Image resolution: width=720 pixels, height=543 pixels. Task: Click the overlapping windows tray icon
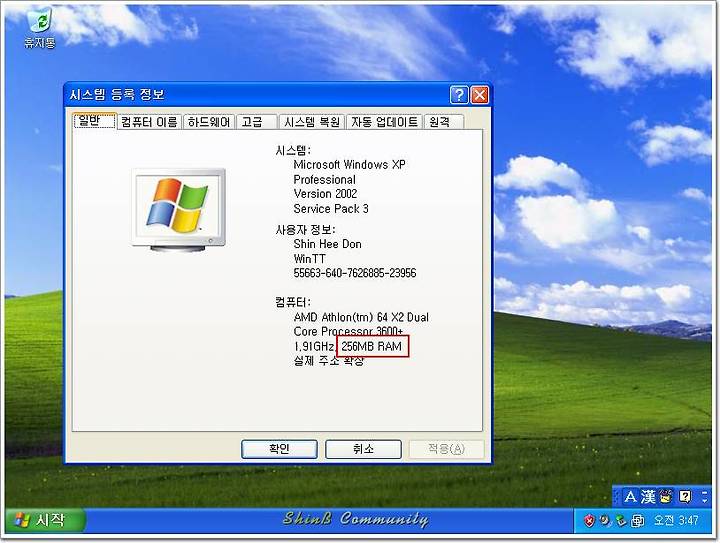click(x=637, y=521)
